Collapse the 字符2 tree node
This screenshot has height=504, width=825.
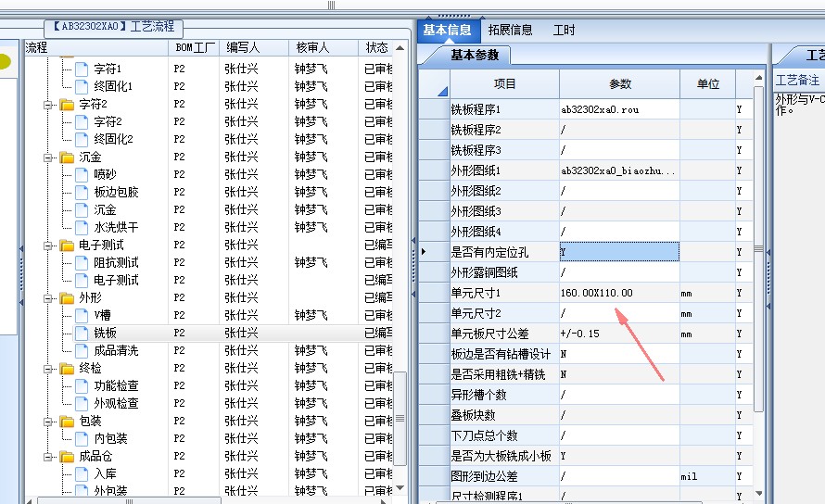(x=48, y=105)
